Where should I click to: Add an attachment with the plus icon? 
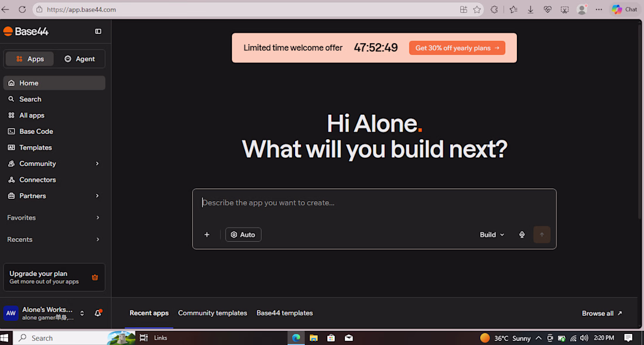click(207, 234)
